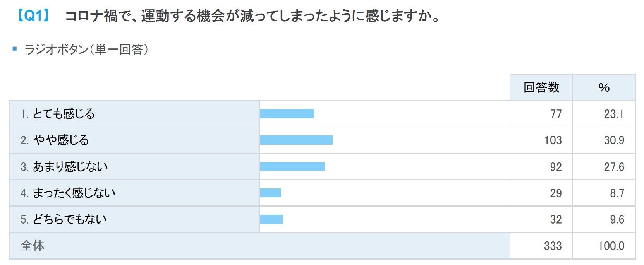Click the 全体 total row label
Viewport: 644px width, 265px height.
click(33, 246)
